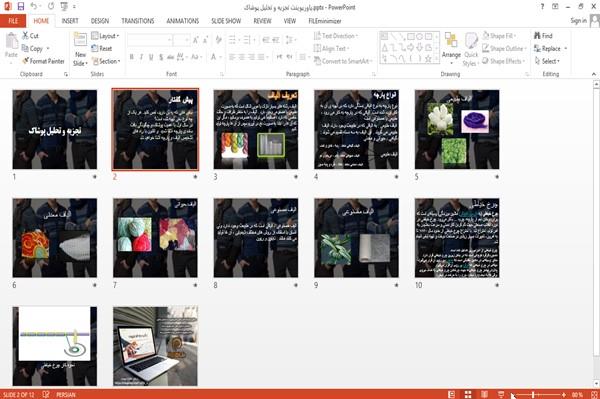600x399 pixels.
Task: Click the Fit slide to window icon
Action: pos(594,394)
